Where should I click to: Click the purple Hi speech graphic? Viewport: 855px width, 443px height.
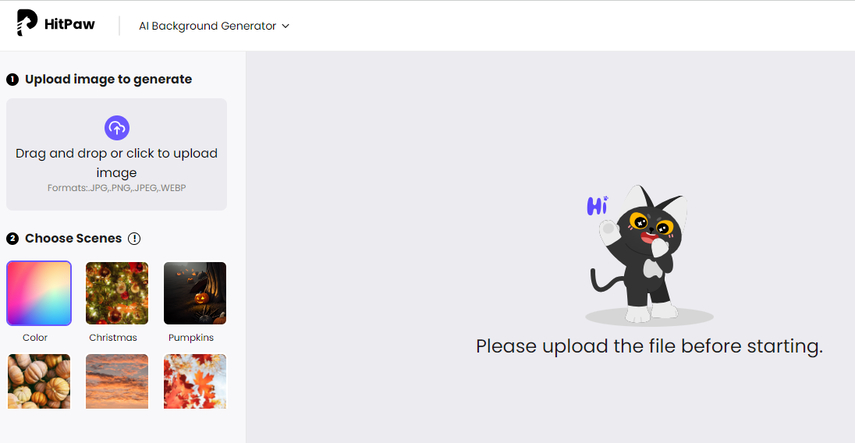(597, 206)
